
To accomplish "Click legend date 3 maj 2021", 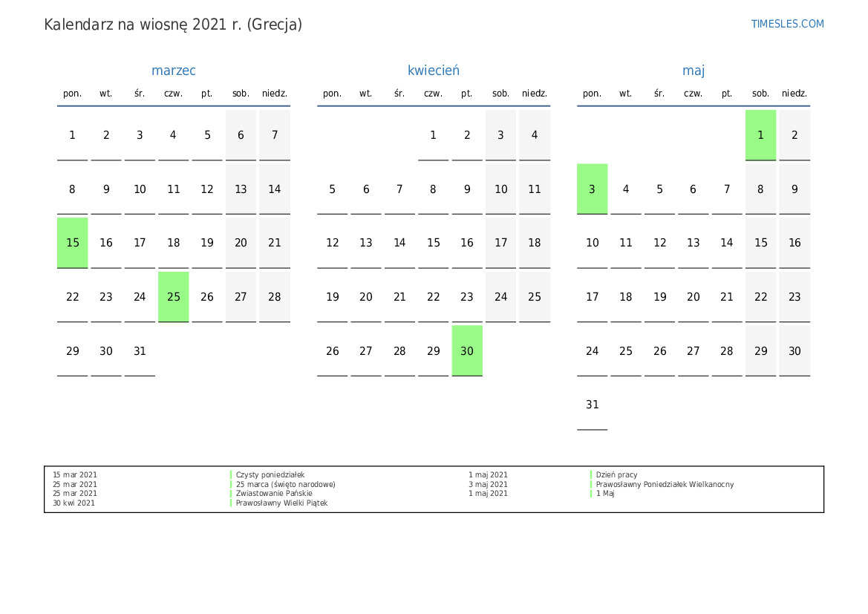I will pyautogui.click(x=488, y=485).
